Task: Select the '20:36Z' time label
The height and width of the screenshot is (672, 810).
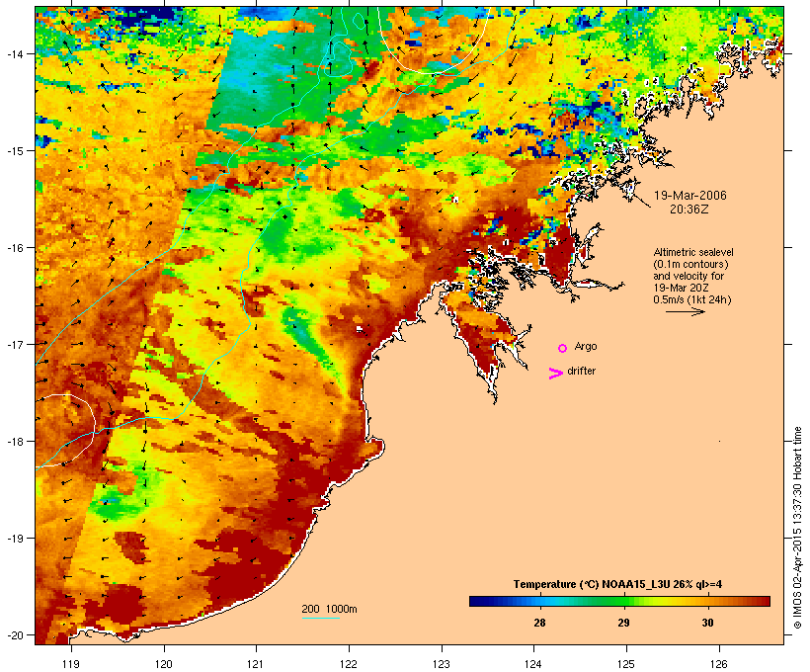Action: (689, 210)
